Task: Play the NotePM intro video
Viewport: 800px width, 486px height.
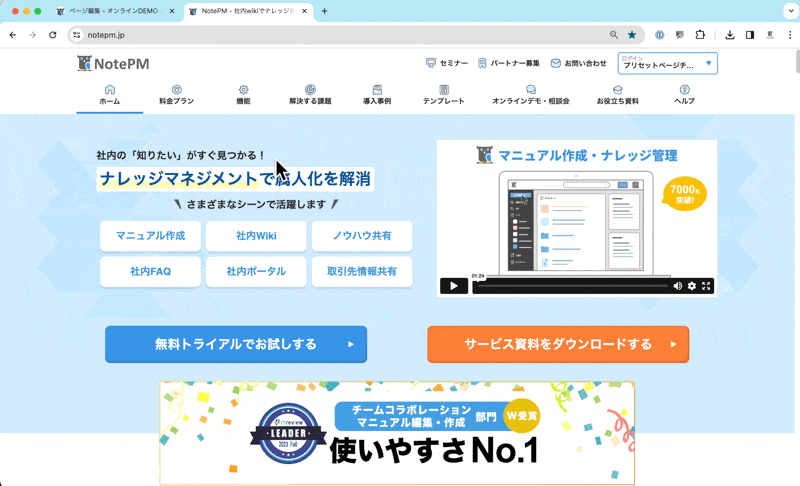Action: [x=454, y=286]
